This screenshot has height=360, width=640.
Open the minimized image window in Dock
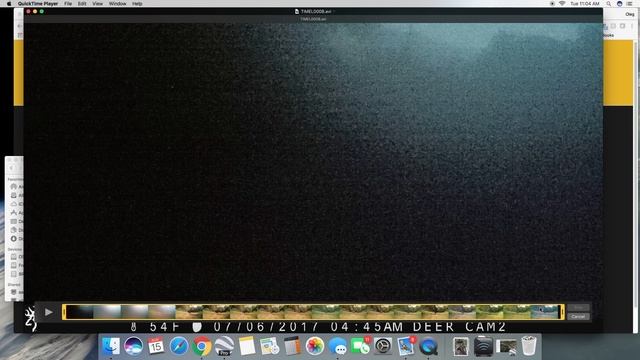click(506, 346)
